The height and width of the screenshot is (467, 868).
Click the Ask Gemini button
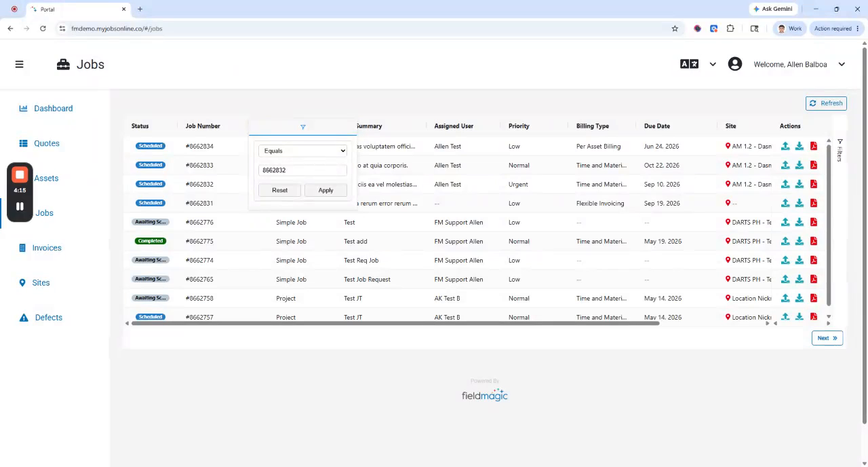(x=772, y=9)
